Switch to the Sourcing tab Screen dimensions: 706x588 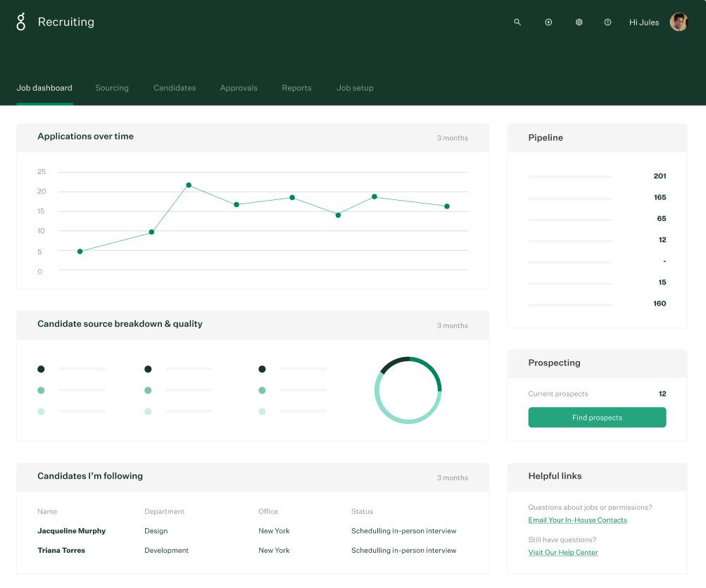[x=112, y=88]
